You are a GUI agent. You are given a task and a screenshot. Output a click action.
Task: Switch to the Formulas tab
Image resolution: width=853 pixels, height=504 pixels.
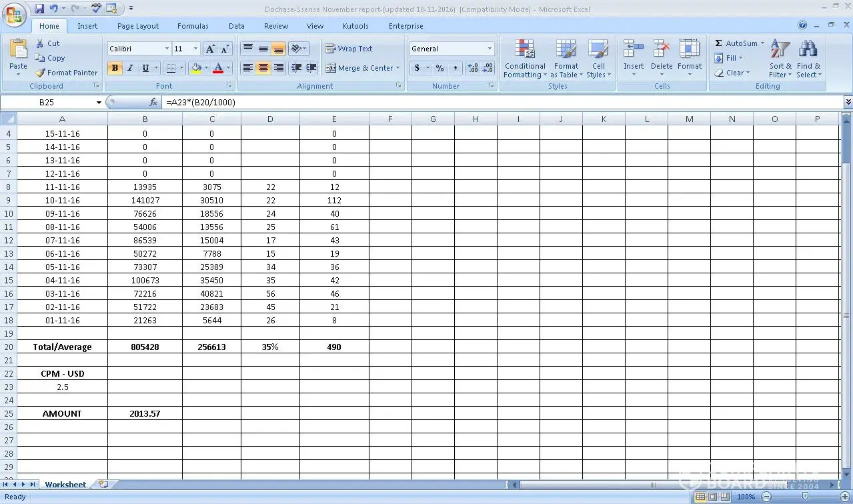click(193, 26)
